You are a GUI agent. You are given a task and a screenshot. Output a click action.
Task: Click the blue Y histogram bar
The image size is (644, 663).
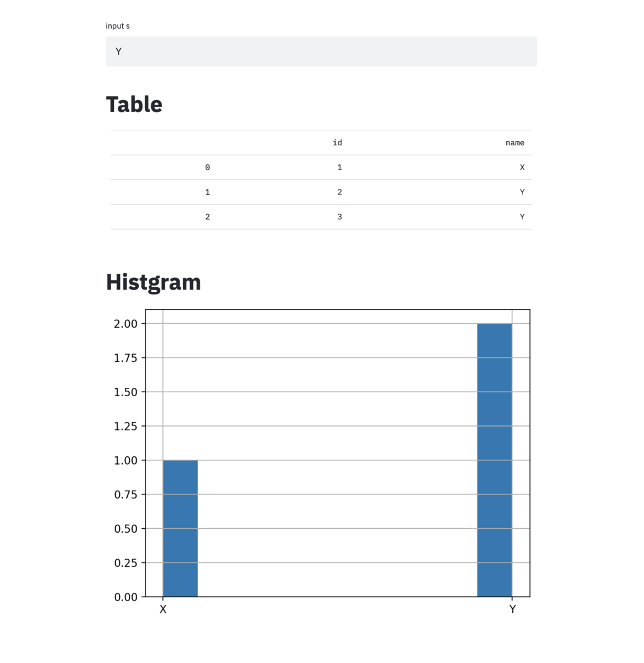coord(494,460)
